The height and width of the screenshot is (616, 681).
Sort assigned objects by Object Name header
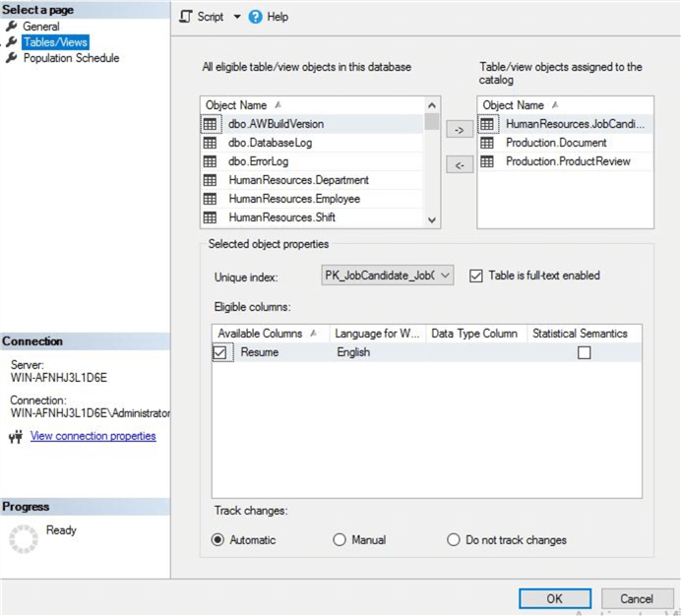(565, 105)
